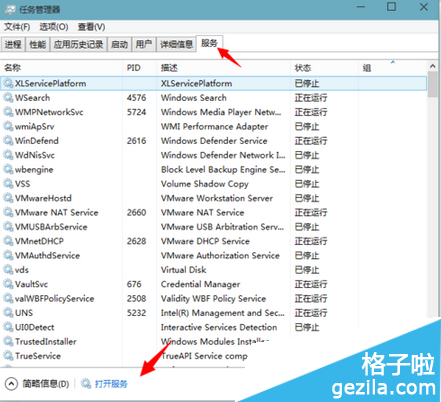This screenshot has width=441, height=402.
Task: Select the WMI Performance Adapter description
Action: tap(214, 126)
